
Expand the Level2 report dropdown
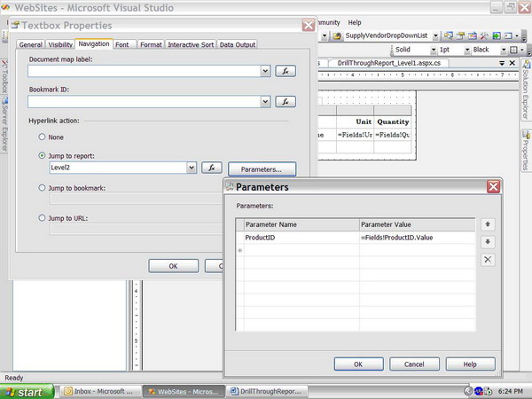(192, 168)
